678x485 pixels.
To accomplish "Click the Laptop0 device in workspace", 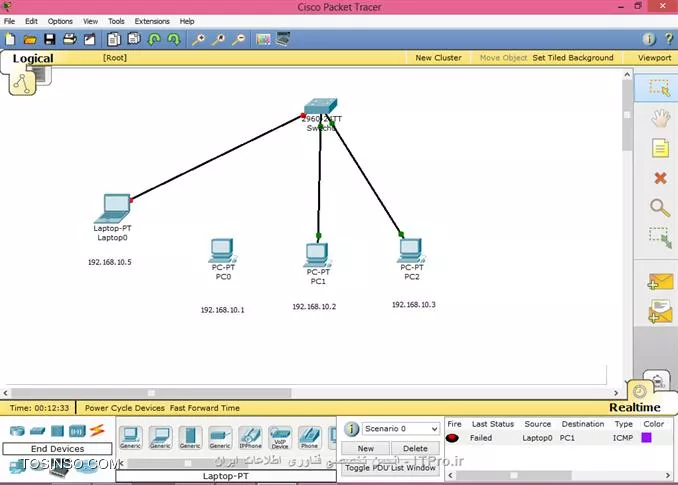I will coord(113,208).
